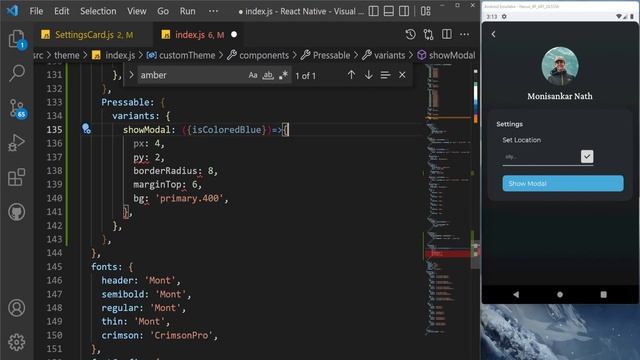
Task: Close the find widget
Action: click(402, 75)
